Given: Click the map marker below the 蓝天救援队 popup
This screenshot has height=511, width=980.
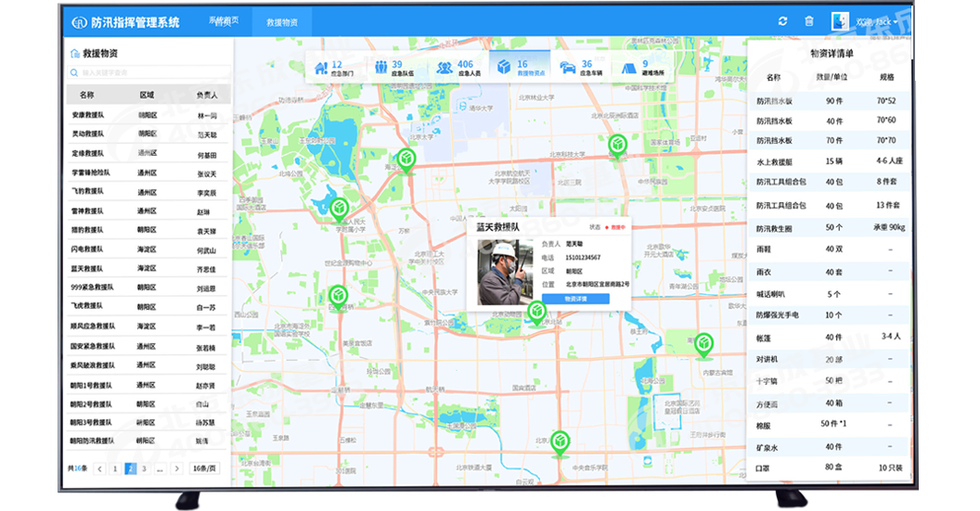Looking at the screenshot, I should coord(536,313).
